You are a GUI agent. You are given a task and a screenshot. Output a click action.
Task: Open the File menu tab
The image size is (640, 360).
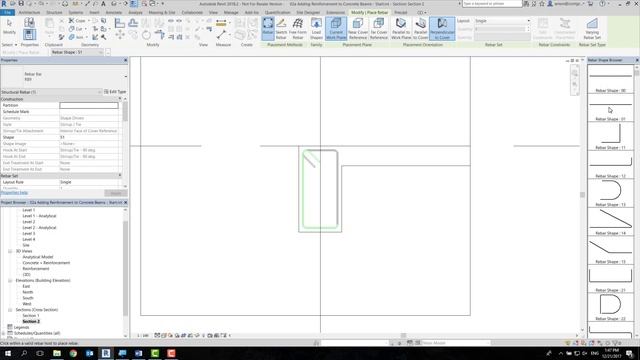coord(7,13)
